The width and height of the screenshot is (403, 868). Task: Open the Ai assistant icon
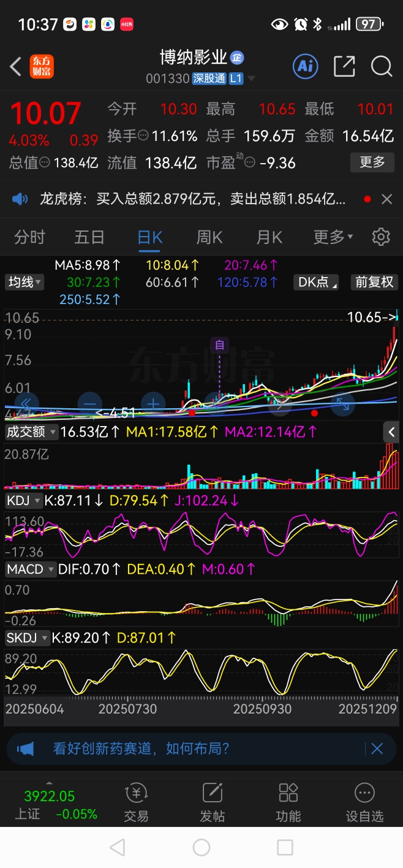coord(305,66)
